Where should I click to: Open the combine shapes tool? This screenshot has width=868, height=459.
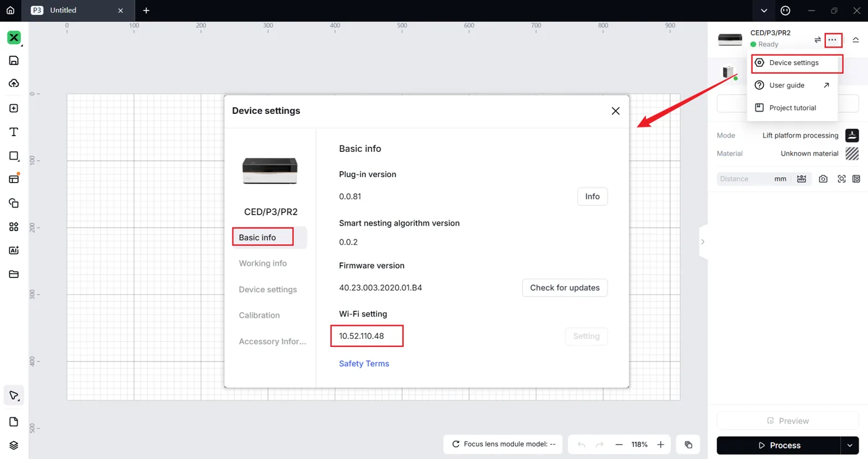(14, 203)
